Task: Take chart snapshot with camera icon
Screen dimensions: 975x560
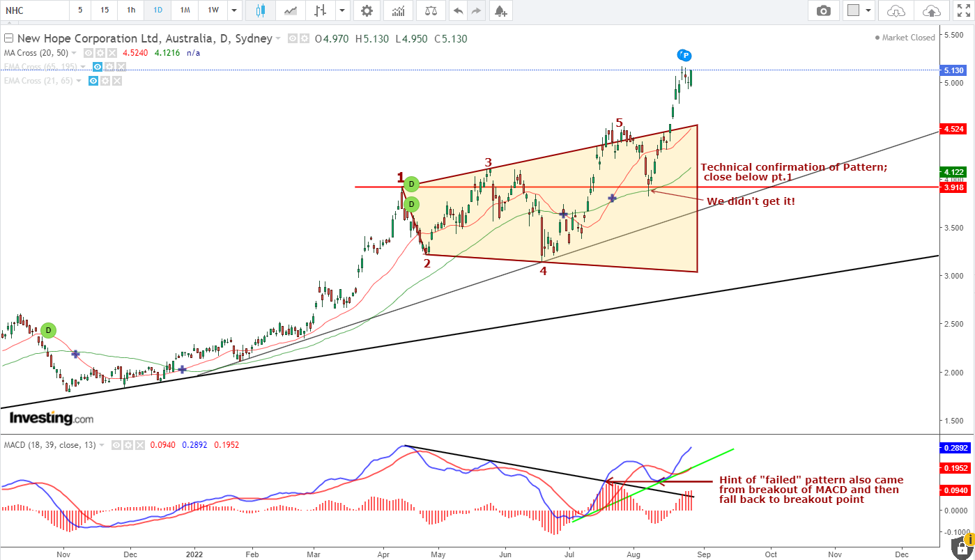Action: pos(824,10)
